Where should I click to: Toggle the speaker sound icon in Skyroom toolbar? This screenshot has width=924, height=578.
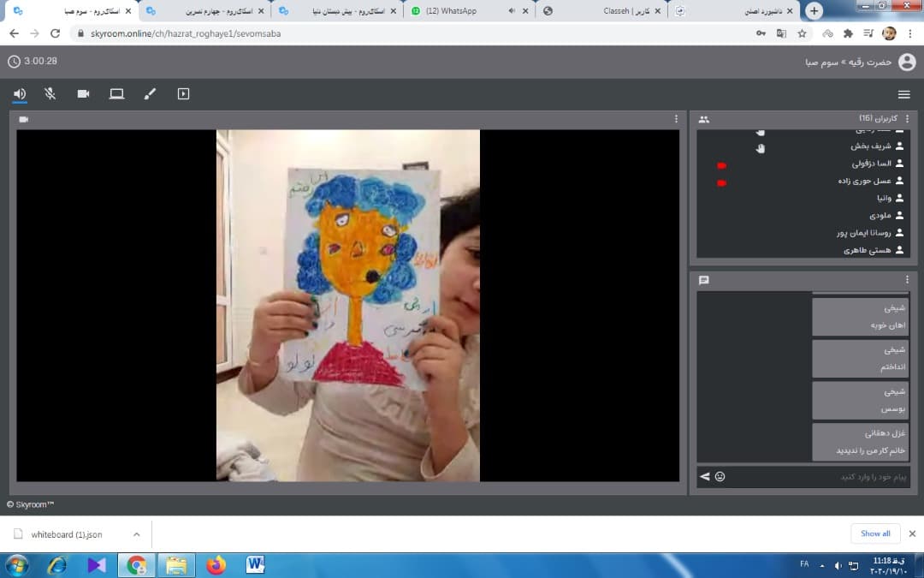point(20,94)
